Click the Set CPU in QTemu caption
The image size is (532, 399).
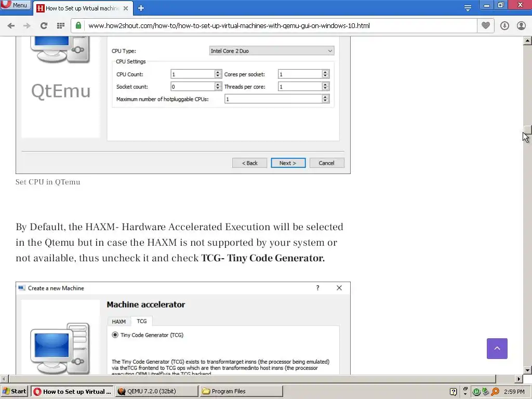click(x=48, y=182)
